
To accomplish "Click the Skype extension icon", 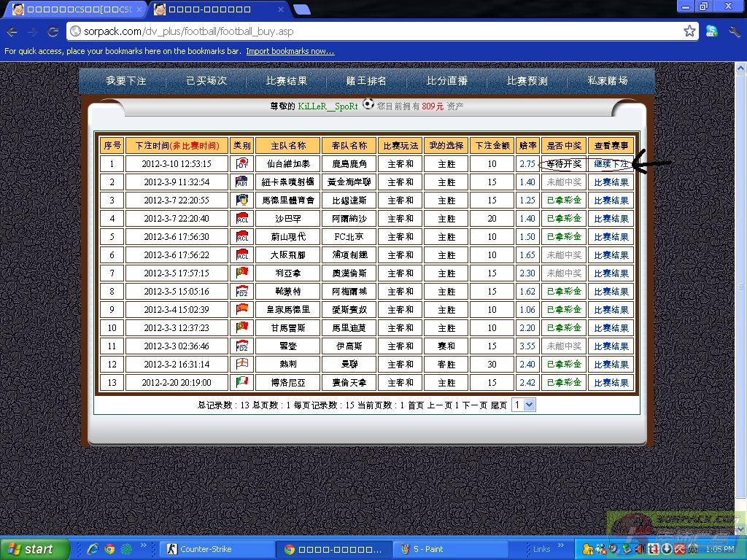I will pos(712,31).
